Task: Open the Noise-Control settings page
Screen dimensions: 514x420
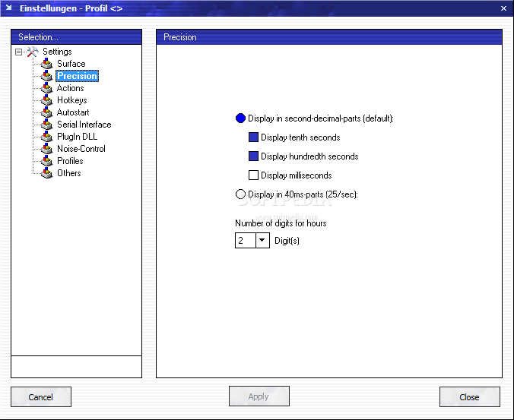Action: tap(81, 149)
